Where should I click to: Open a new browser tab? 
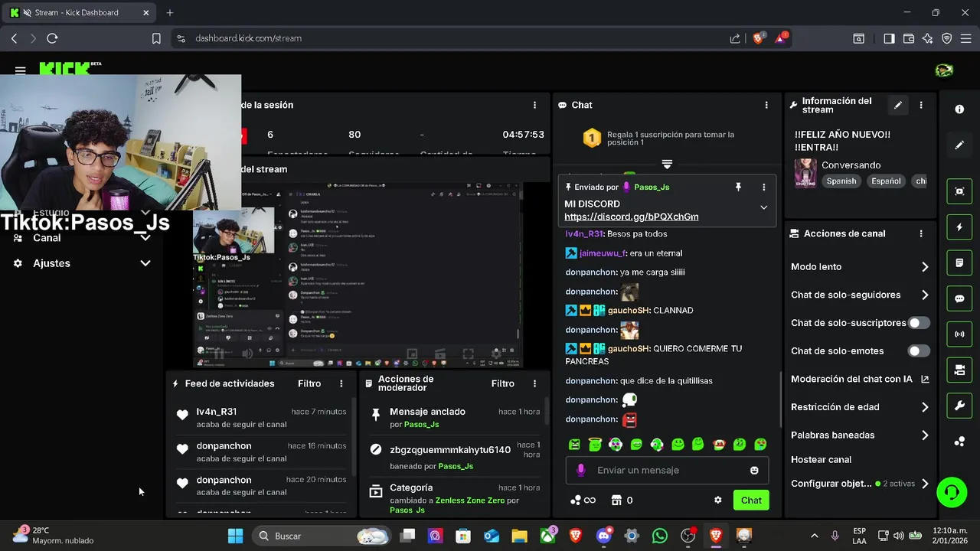170,12
